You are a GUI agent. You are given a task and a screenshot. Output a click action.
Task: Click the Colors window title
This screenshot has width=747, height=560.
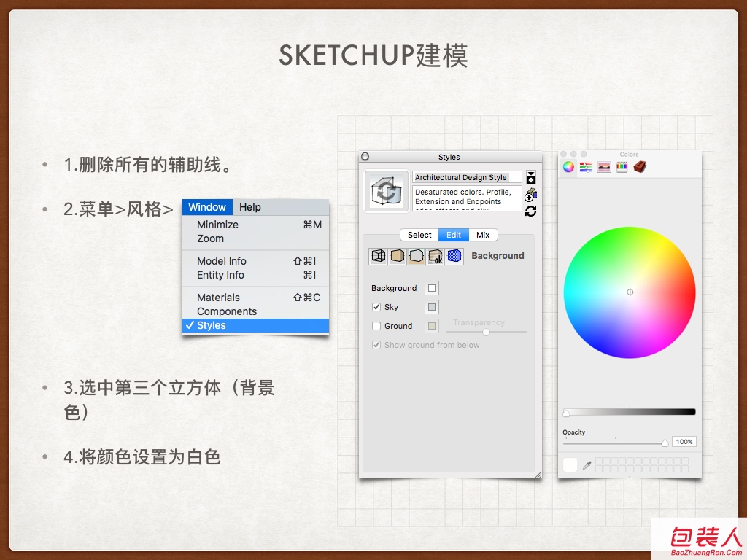pos(629,155)
